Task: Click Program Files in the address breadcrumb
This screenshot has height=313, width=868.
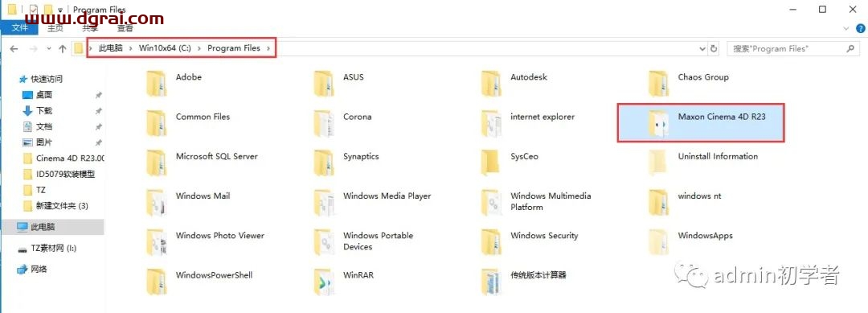Action: point(234,48)
